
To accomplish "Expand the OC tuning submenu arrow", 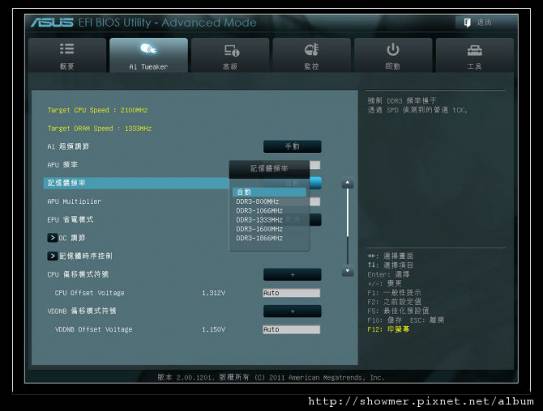I will tap(52, 238).
